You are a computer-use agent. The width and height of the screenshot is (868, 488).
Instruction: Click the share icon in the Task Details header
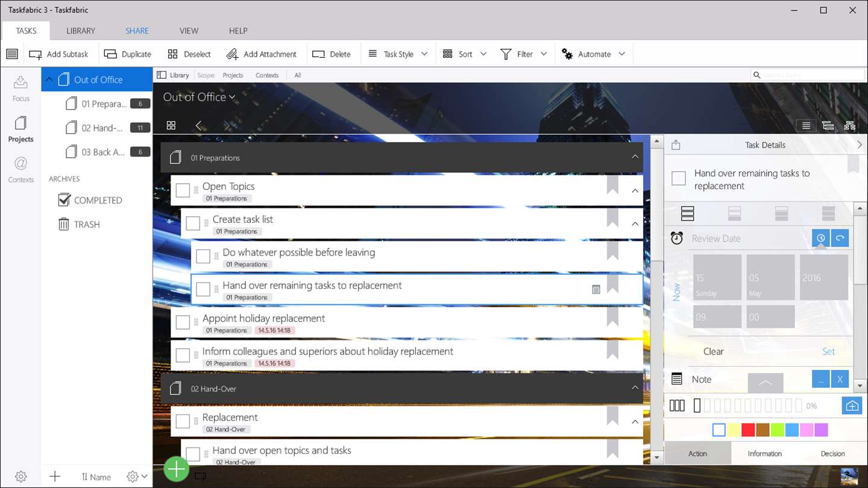click(676, 145)
